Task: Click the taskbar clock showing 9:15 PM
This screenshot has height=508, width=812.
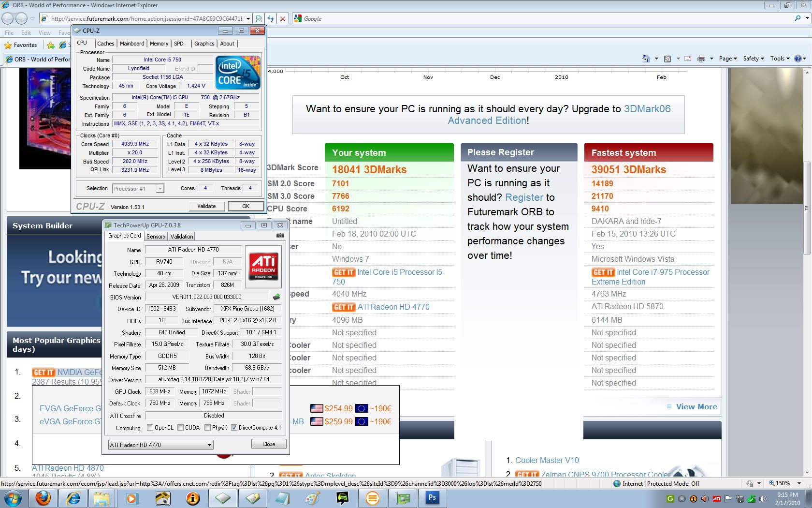Action: click(787, 499)
